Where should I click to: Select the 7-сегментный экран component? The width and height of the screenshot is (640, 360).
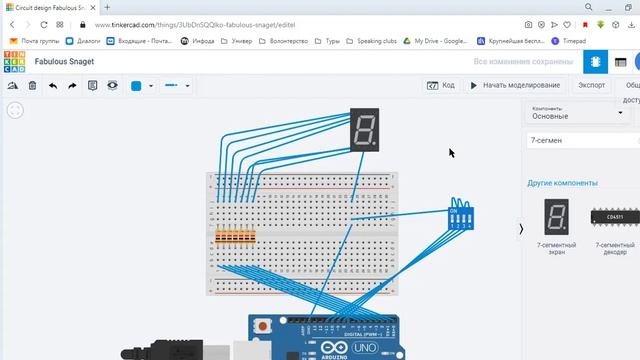point(556,227)
